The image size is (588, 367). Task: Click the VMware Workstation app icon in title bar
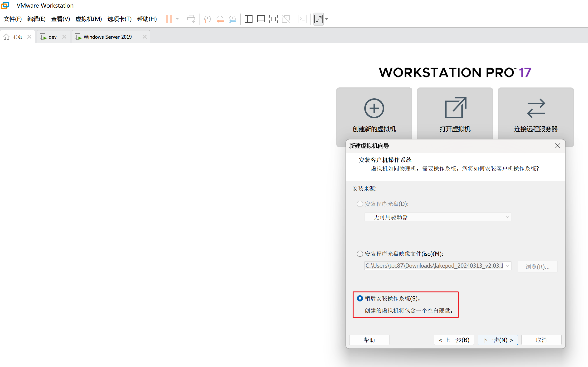click(5, 5)
